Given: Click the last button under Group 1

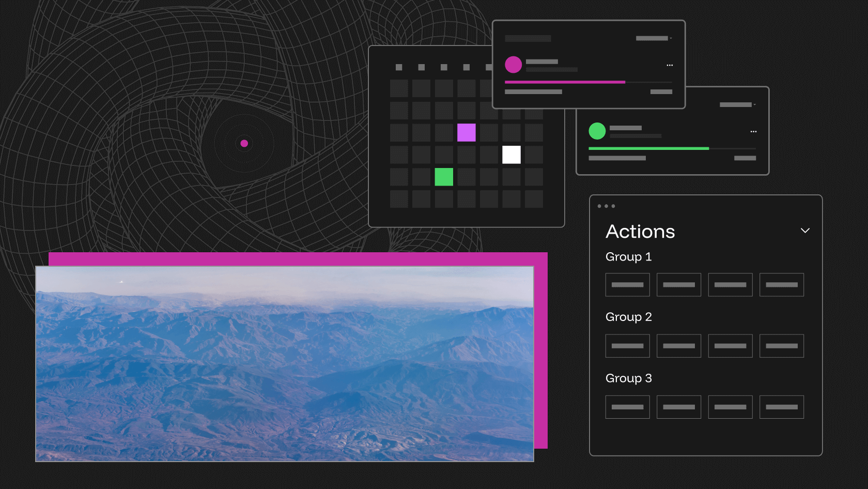Looking at the screenshot, I should 781,285.
